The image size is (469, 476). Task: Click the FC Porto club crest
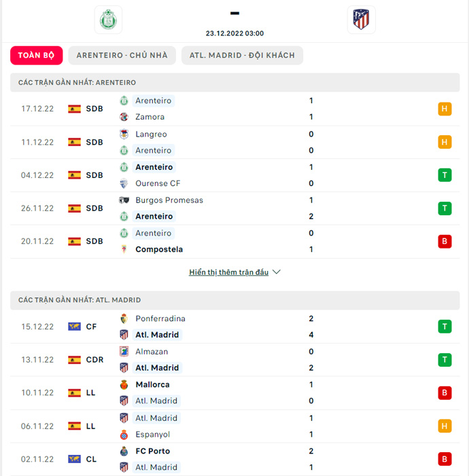(x=124, y=451)
